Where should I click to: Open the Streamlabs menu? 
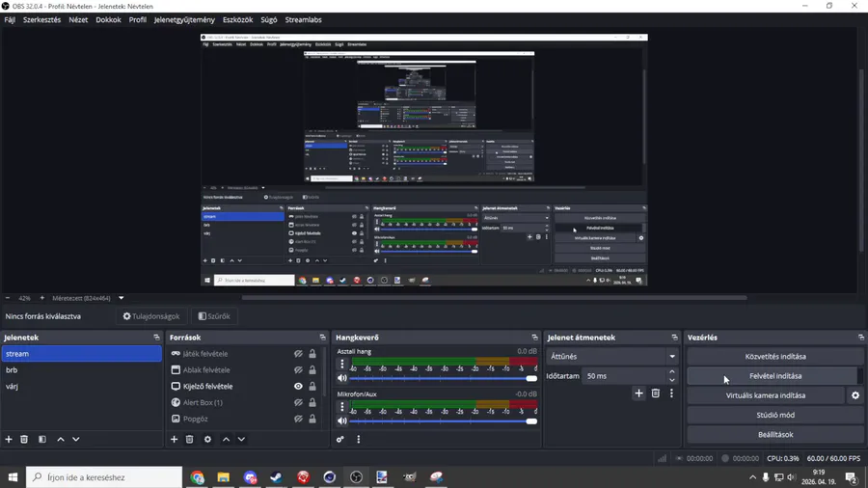pyautogui.click(x=304, y=19)
